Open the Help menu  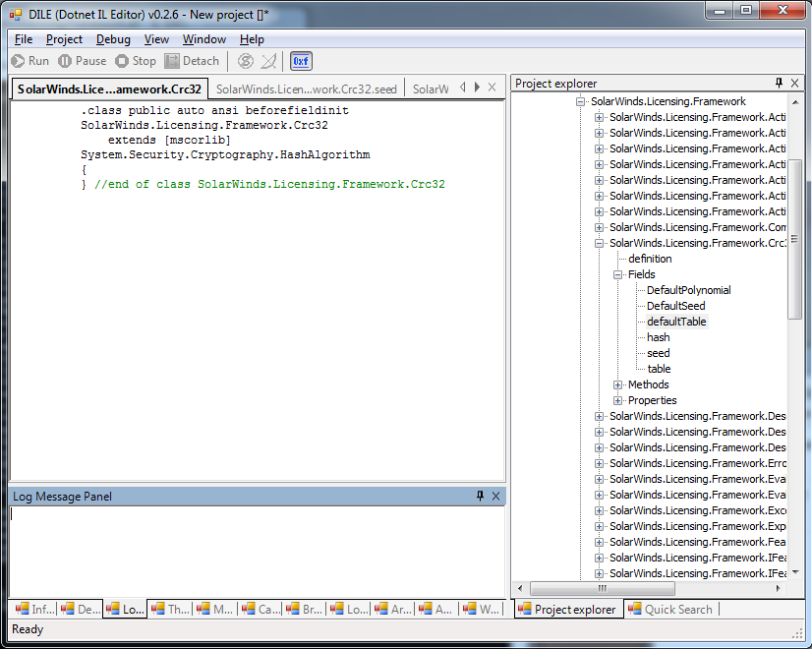coord(252,39)
